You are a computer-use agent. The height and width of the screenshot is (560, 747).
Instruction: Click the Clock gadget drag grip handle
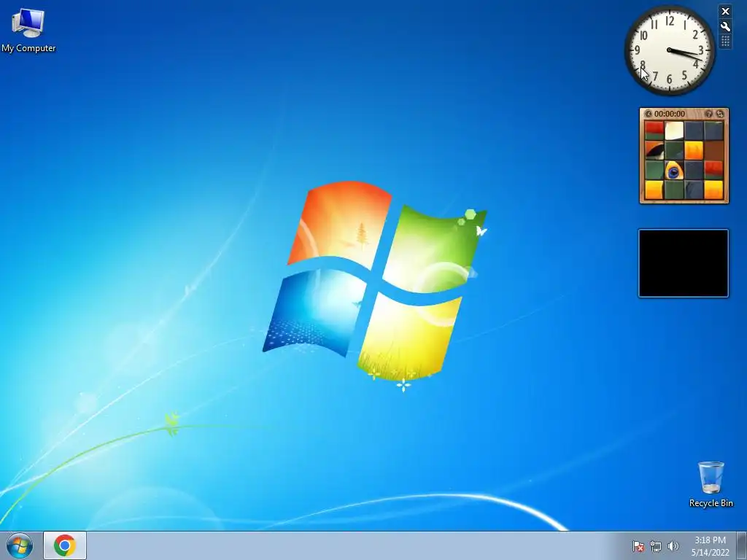(x=725, y=41)
